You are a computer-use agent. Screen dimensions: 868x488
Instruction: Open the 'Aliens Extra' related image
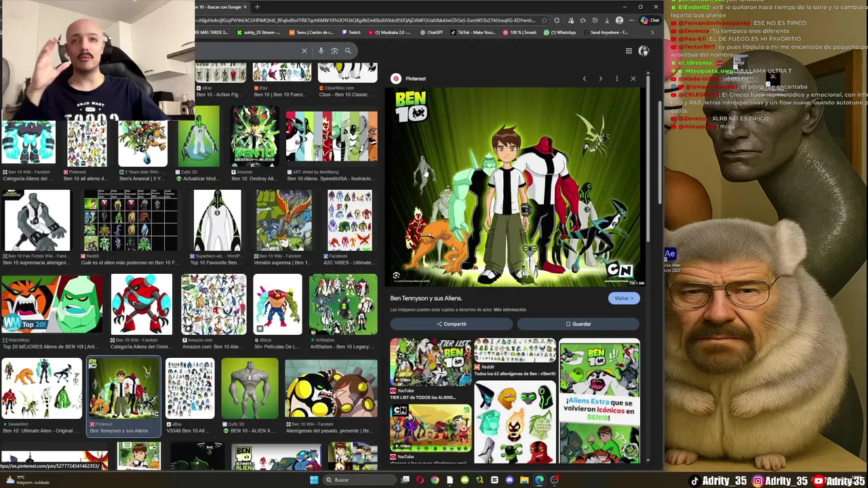pyautogui.click(x=599, y=403)
